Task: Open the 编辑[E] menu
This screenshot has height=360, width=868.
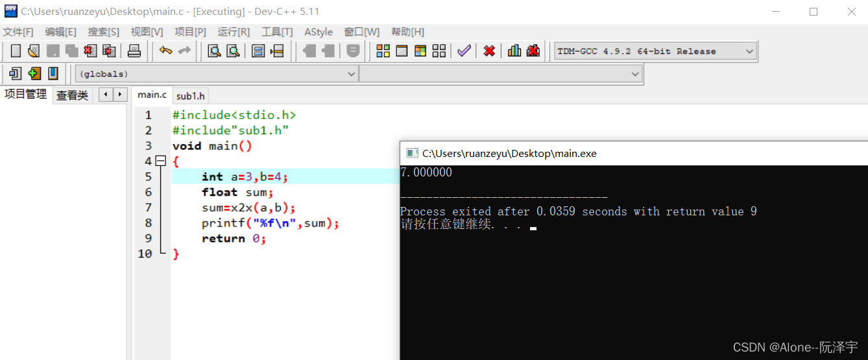Action: pos(61,32)
